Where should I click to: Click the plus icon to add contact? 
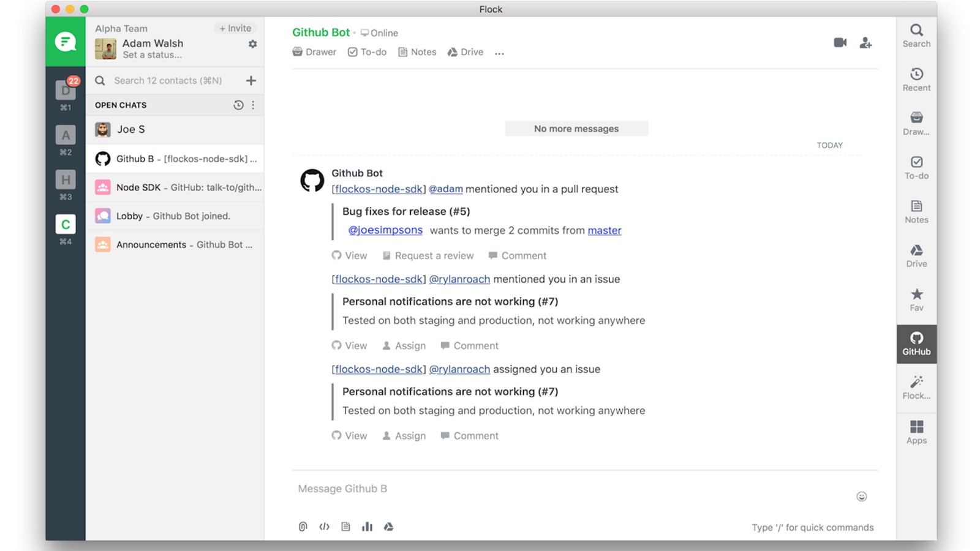(x=251, y=80)
